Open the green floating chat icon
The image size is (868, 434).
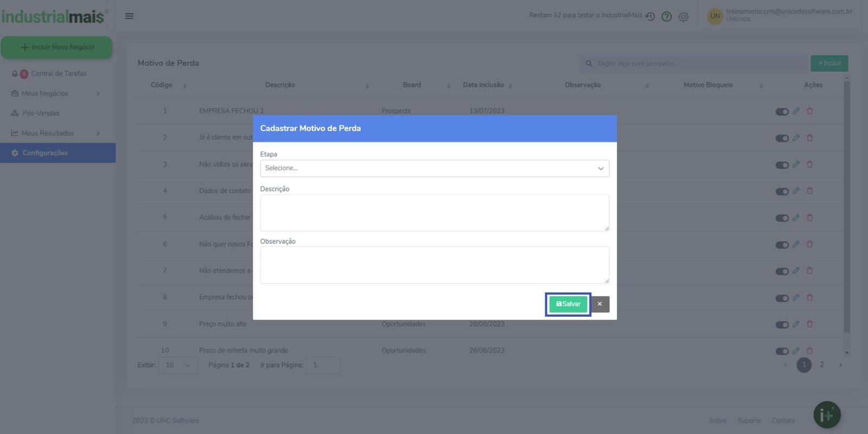tap(827, 415)
